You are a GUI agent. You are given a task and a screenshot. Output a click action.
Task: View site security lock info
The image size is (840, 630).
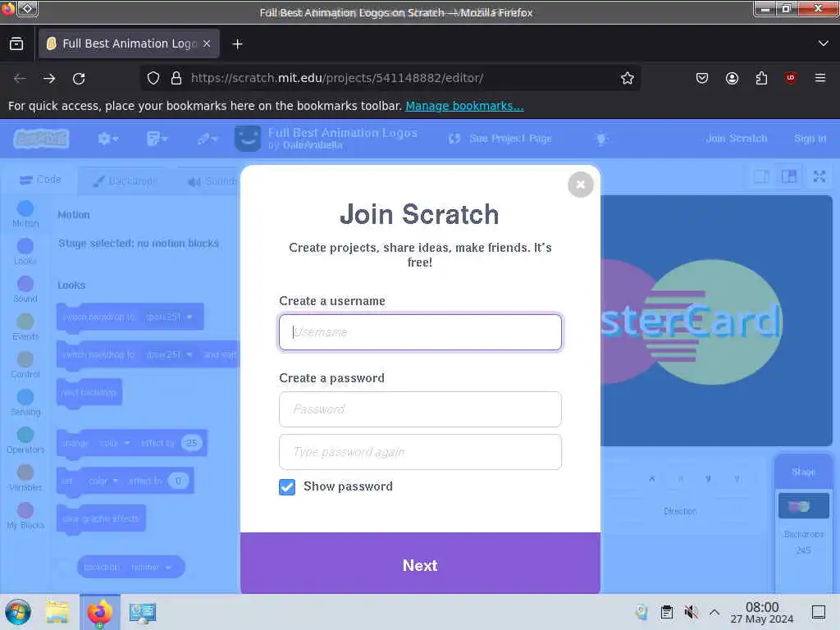[176, 78]
